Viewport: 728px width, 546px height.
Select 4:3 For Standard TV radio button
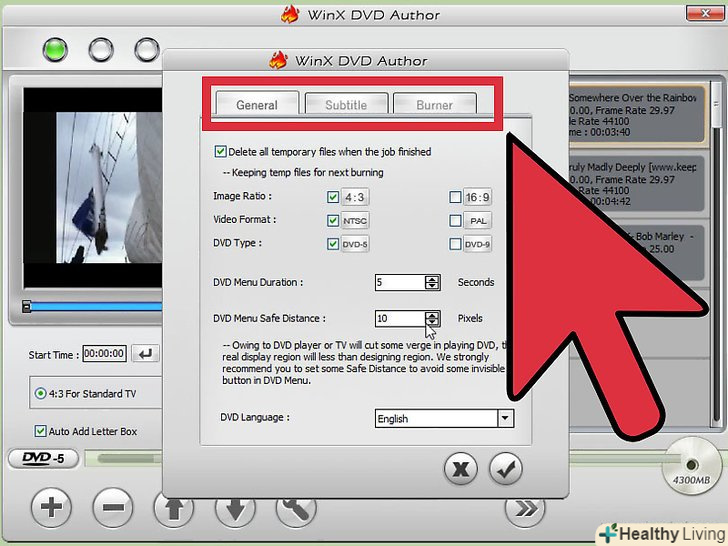[x=40, y=394]
